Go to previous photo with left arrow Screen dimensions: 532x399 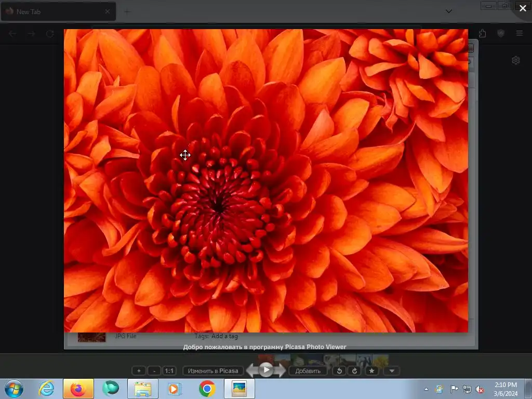pyautogui.click(x=252, y=370)
